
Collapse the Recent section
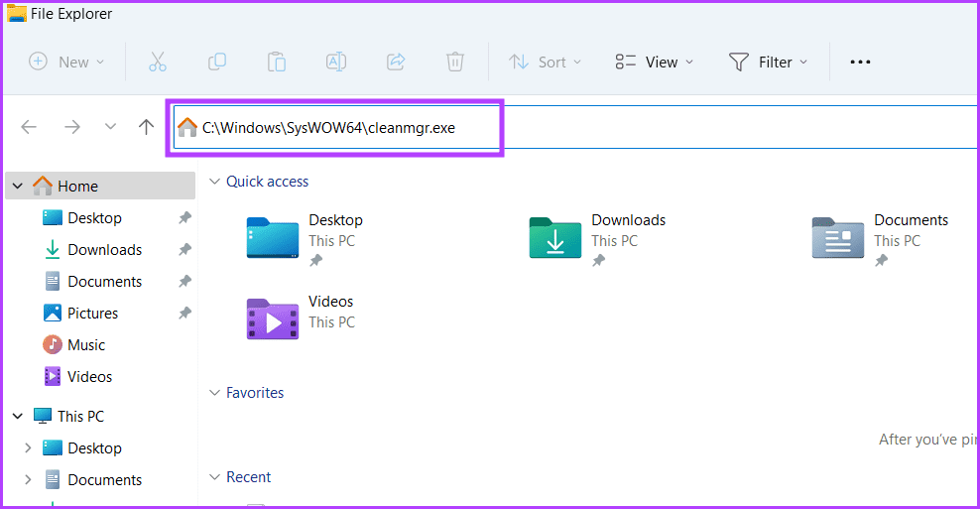pyautogui.click(x=214, y=477)
